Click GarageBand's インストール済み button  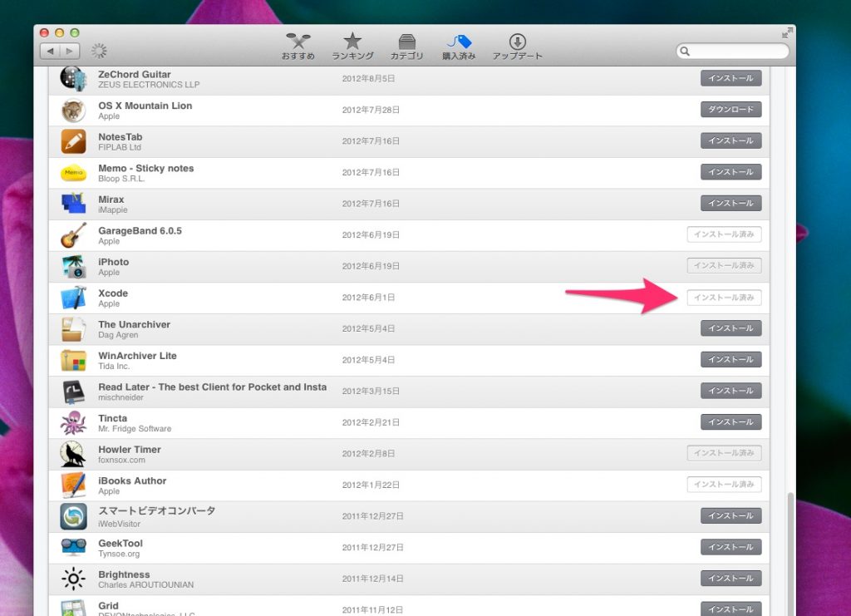pos(724,234)
